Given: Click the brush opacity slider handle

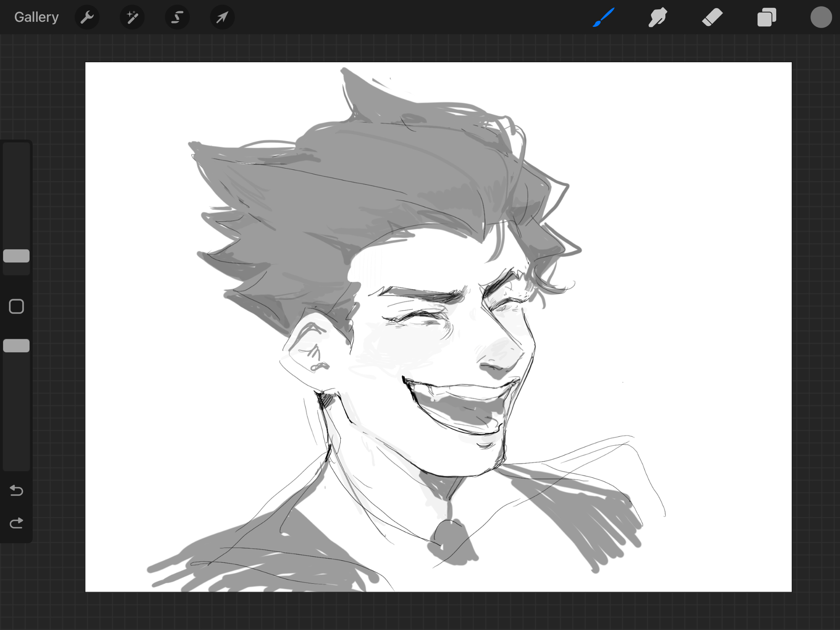Looking at the screenshot, I should click(x=16, y=346).
